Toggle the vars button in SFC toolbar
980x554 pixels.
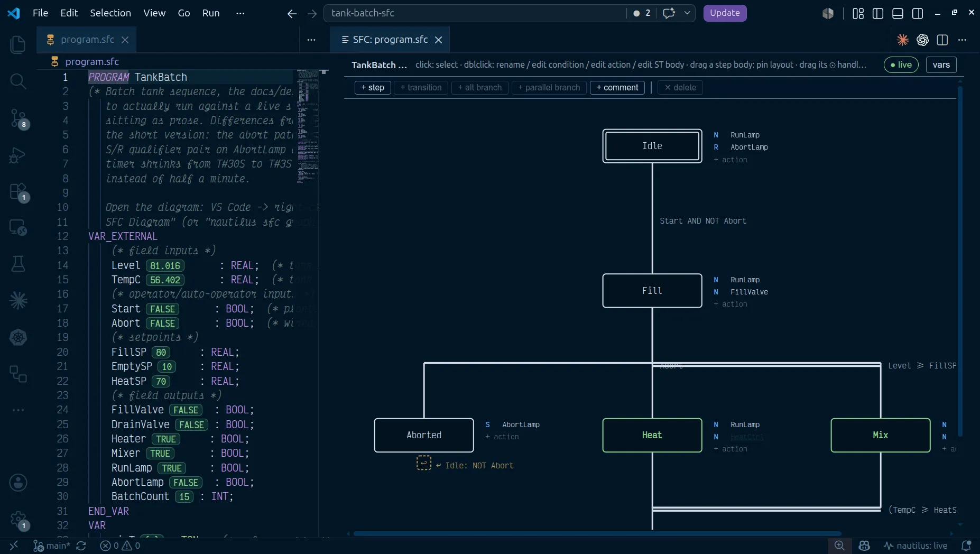point(941,64)
